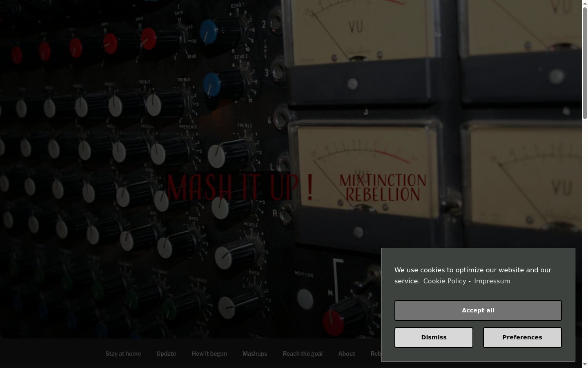Open the Update menu item
Screen dimensions: 588x368
166,354
